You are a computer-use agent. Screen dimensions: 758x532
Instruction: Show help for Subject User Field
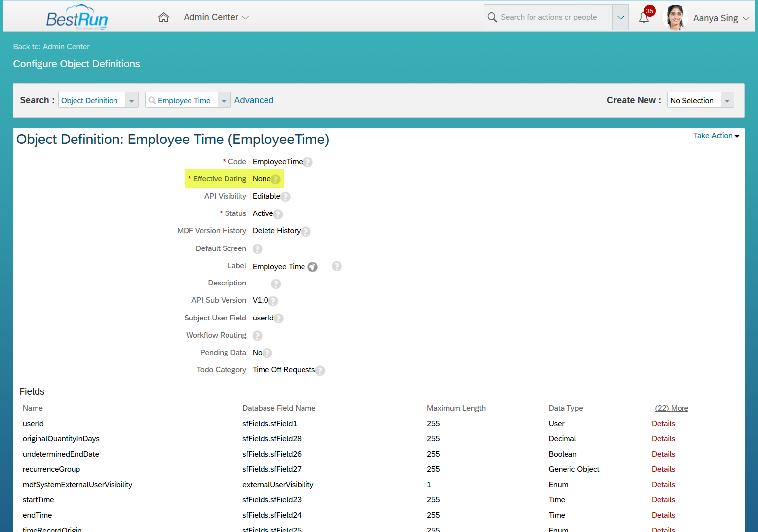click(279, 319)
